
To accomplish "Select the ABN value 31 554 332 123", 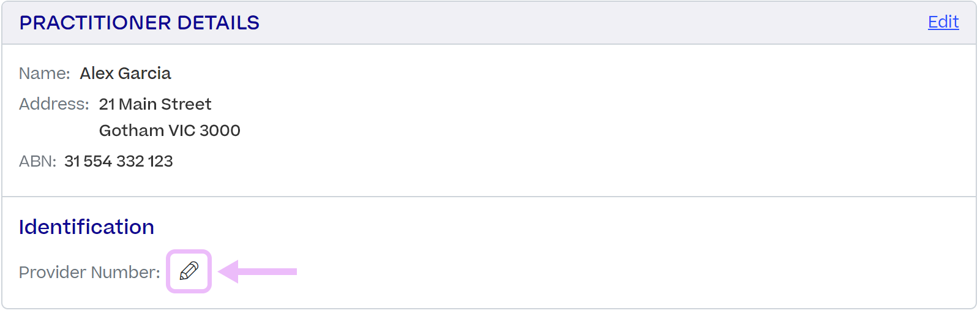I will tap(119, 161).
